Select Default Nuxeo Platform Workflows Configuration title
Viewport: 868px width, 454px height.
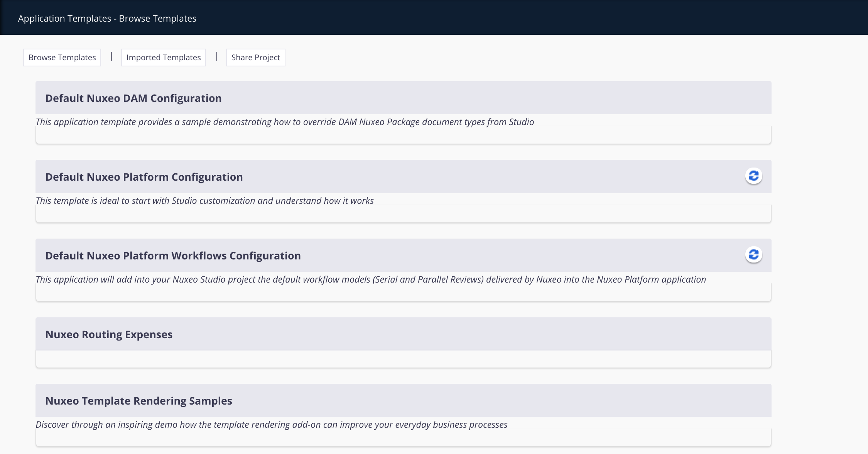click(173, 256)
